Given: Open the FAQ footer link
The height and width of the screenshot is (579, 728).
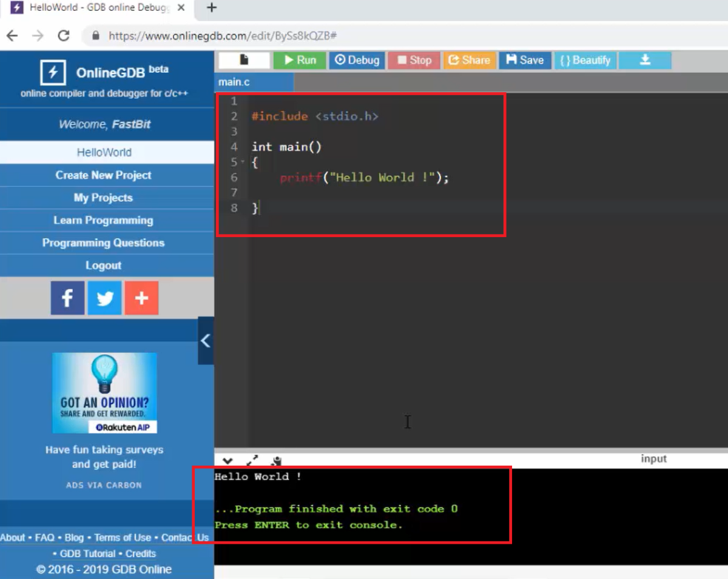Looking at the screenshot, I should click(44, 537).
